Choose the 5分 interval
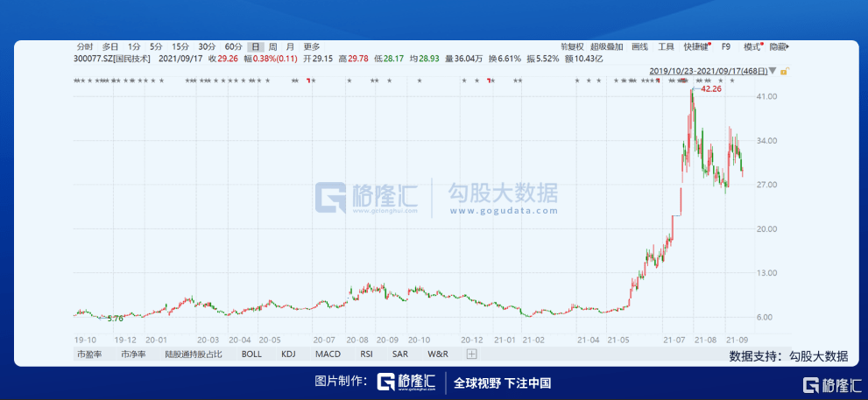 pos(156,47)
